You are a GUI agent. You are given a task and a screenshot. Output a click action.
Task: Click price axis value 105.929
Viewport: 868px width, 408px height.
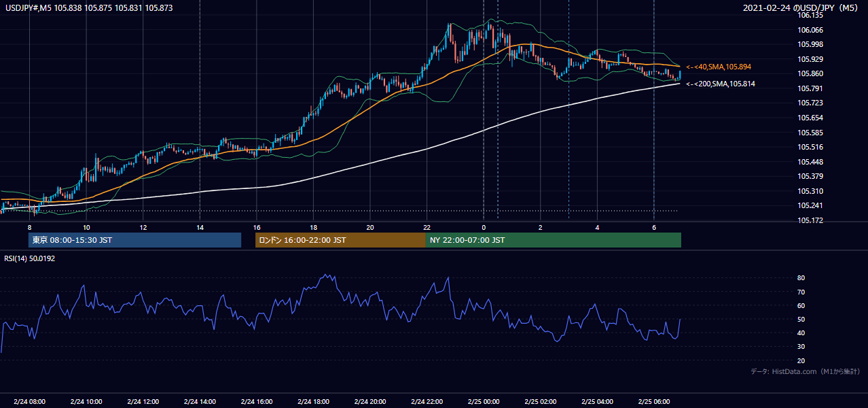(x=811, y=59)
